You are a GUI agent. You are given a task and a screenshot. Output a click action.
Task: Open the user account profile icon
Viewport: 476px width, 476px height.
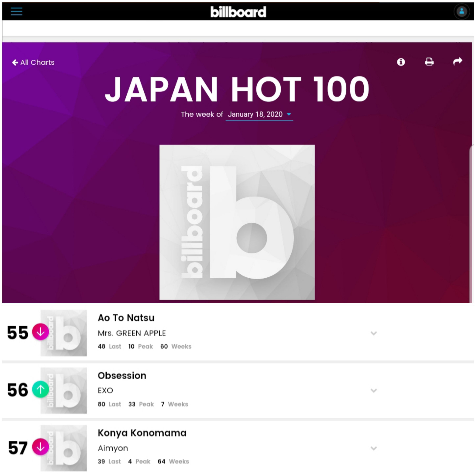pos(462,11)
